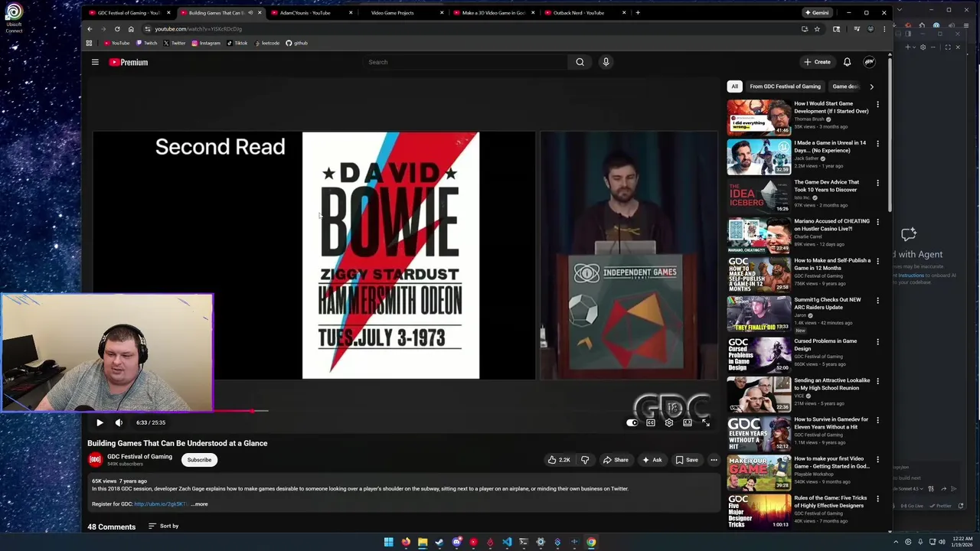980x551 pixels.
Task: Open The Idea Iceberg video thumbnail
Action: pyautogui.click(x=759, y=196)
